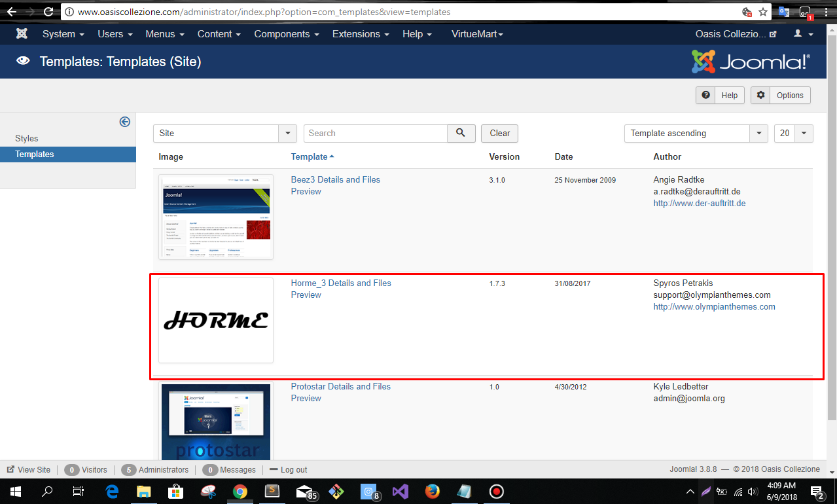The image size is (837, 504).
Task: Click the blocked-cookies icon in the address bar
Action: (747, 12)
